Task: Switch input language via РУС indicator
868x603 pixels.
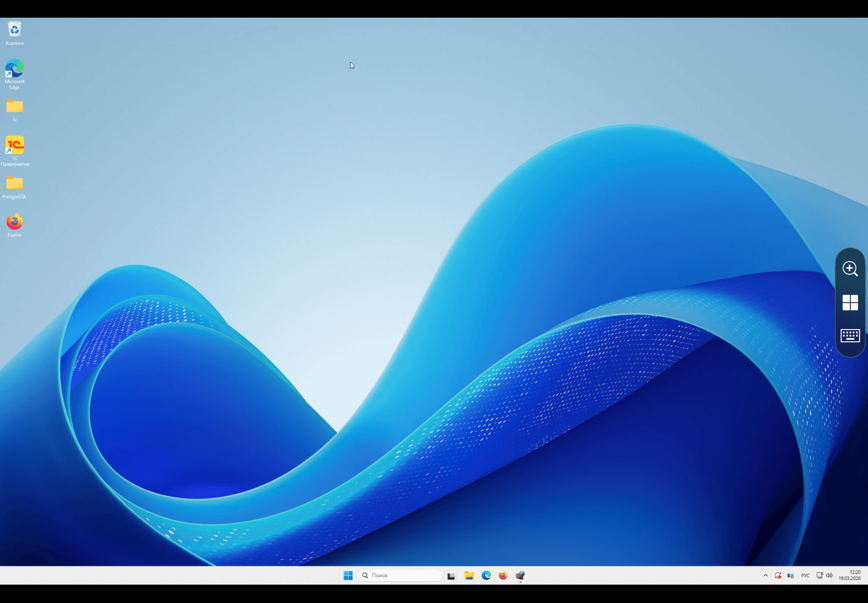Action: click(x=805, y=575)
